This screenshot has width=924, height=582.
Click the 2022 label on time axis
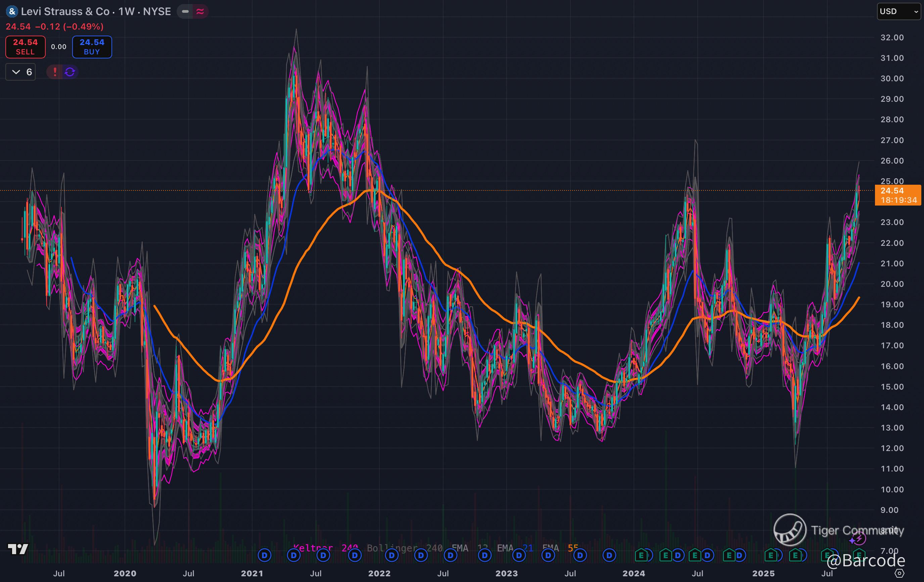pyautogui.click(x=379, y=573)
